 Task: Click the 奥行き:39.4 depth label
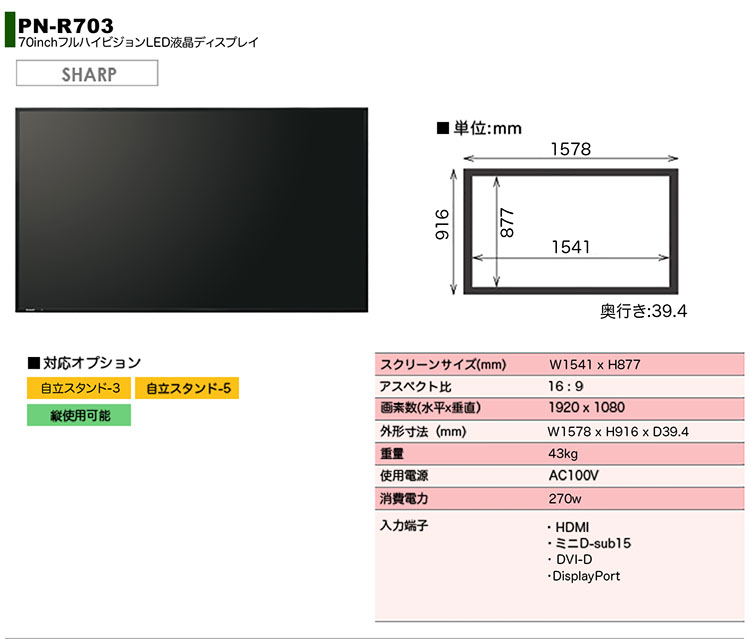click(x=644, y=311)
